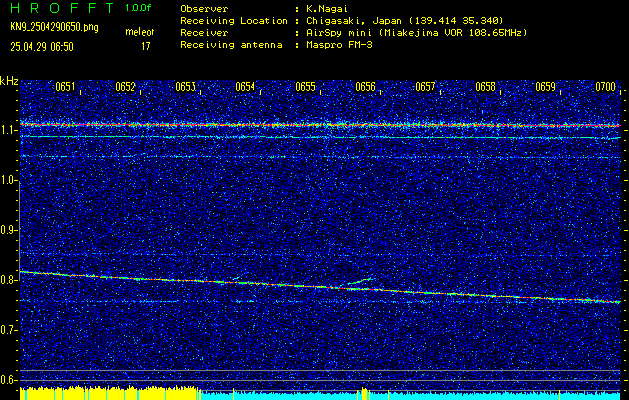The height and width of the screenshot is (400, 629).
Task: Click the 0656 time marker
Action: [365, 87]
